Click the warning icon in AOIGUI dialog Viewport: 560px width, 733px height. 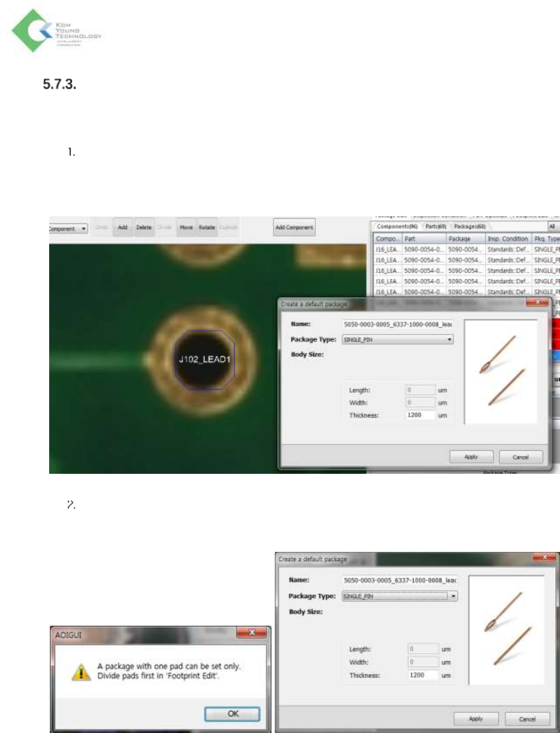82,672
